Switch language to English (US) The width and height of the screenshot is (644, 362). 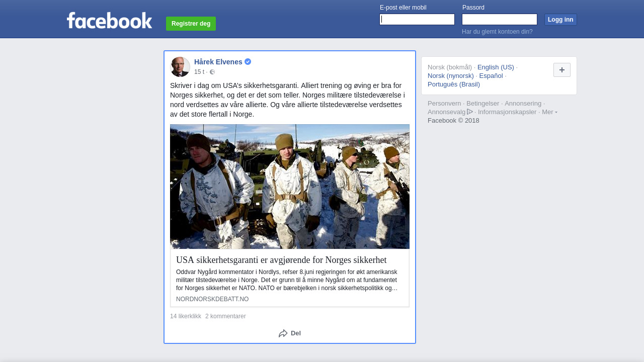(496, 67)
